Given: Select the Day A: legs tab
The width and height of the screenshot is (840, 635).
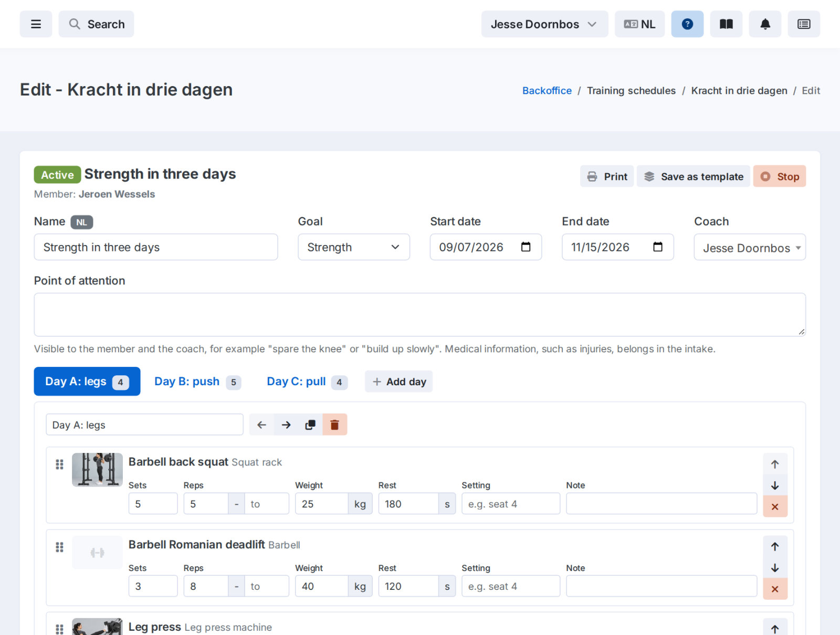Looking at the screenshot, I should [87, 382].
